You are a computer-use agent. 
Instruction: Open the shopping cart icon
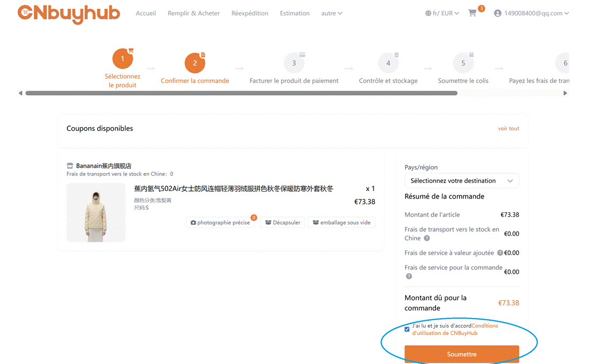tap(472, 13)
